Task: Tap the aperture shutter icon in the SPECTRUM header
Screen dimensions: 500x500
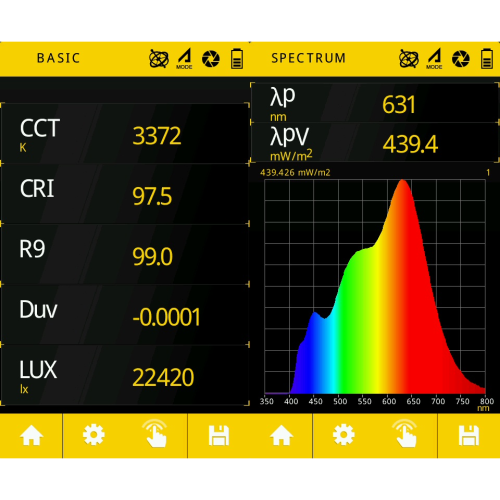Action: pyautogui.click(x=461, y=59)
